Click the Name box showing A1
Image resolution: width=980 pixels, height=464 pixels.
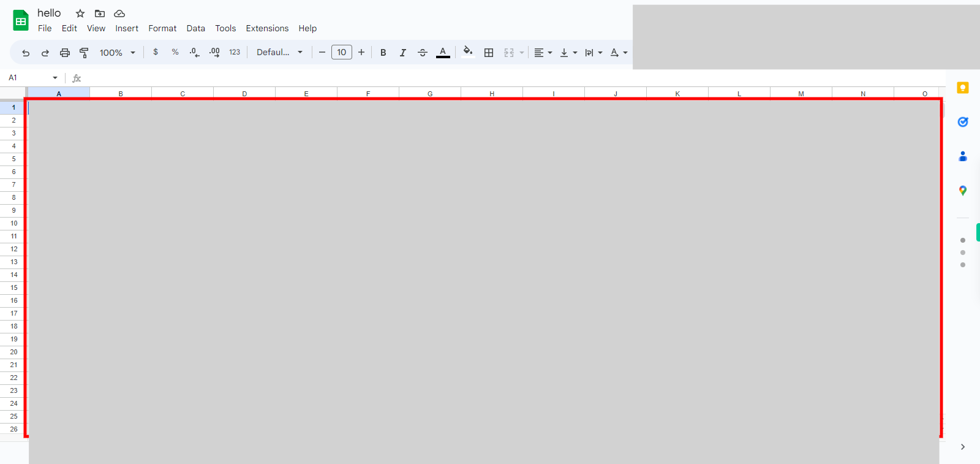28,78
